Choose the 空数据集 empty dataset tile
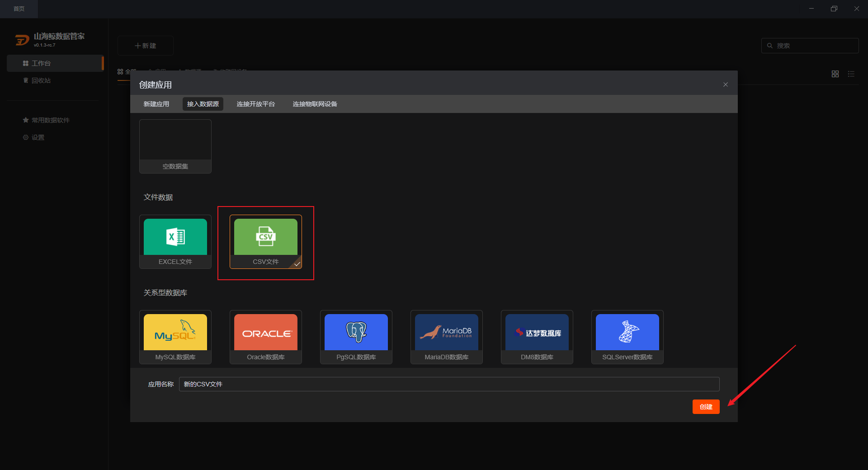The height and width of the screenshot is (470, 868). 175,146
